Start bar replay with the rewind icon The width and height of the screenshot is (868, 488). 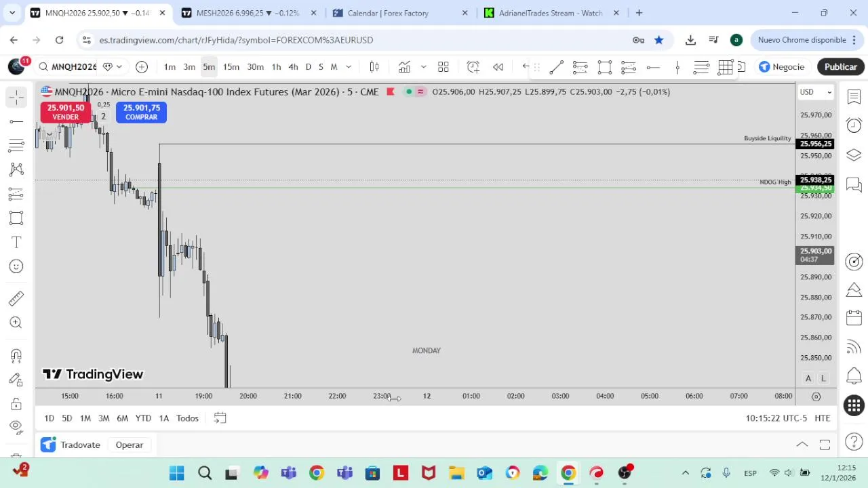click(x=498, y=66)
